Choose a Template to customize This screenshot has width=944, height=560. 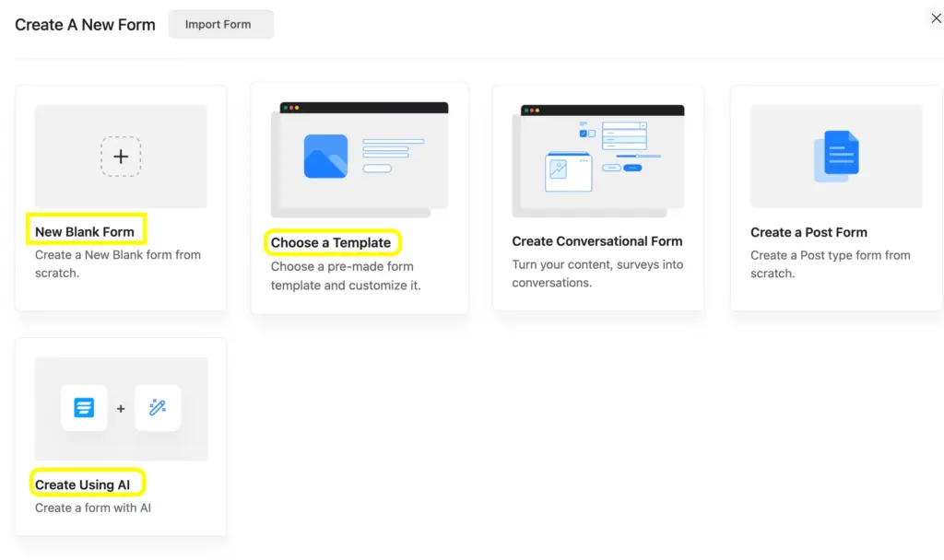coord(332,241)
